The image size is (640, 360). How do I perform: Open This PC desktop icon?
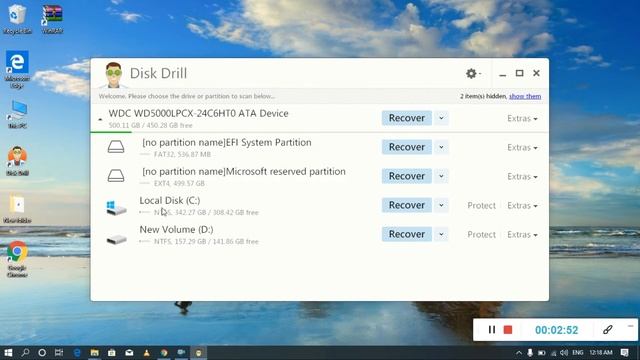17,114
